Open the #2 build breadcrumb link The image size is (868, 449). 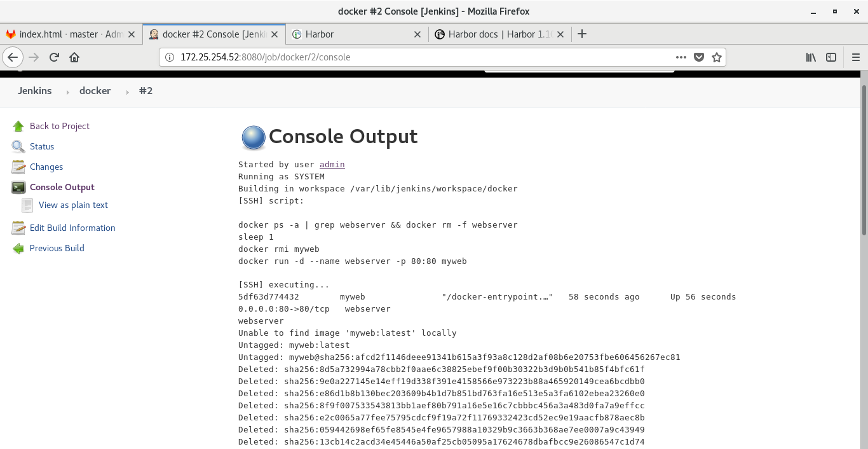(146, 91)
